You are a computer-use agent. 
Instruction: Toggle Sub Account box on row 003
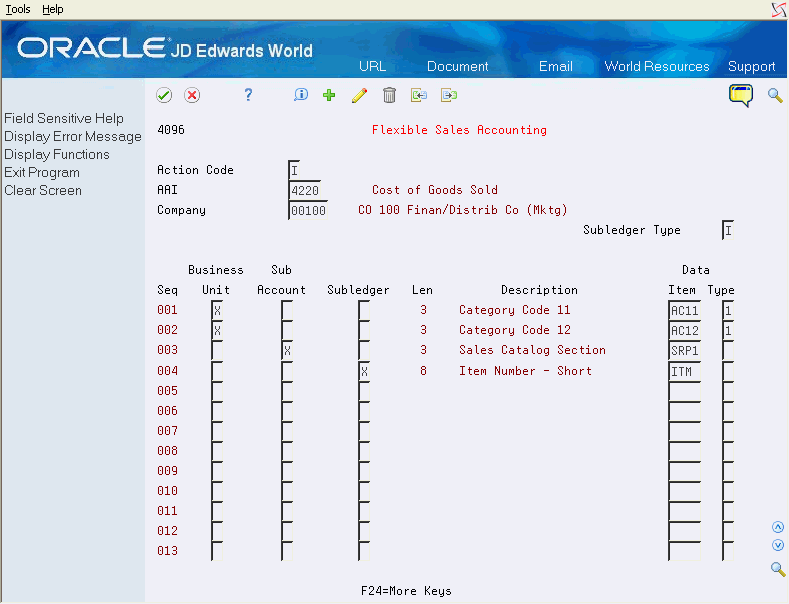[x=287, y=350]
